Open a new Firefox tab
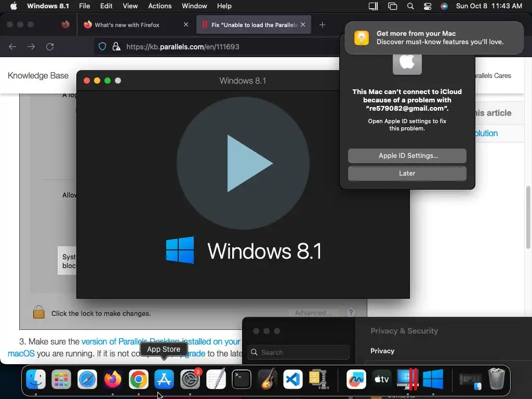This screenshot has height=399, width=532. point(322,25)
